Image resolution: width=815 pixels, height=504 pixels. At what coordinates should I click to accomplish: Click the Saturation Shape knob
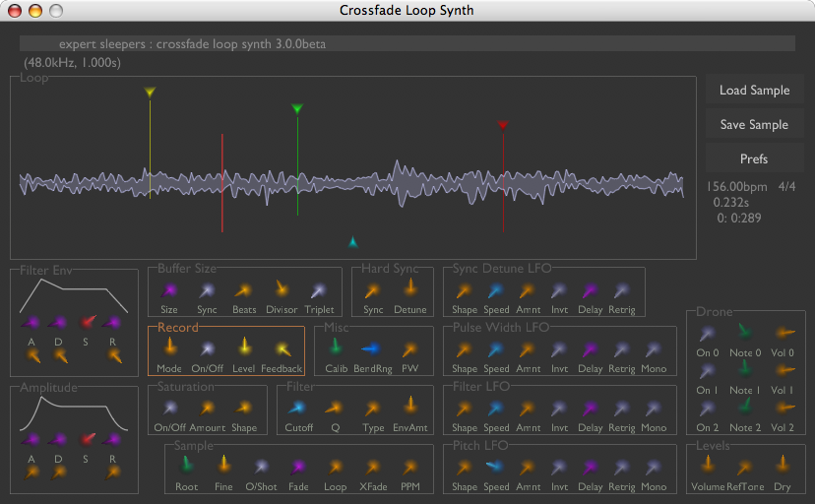pos(244,409)
